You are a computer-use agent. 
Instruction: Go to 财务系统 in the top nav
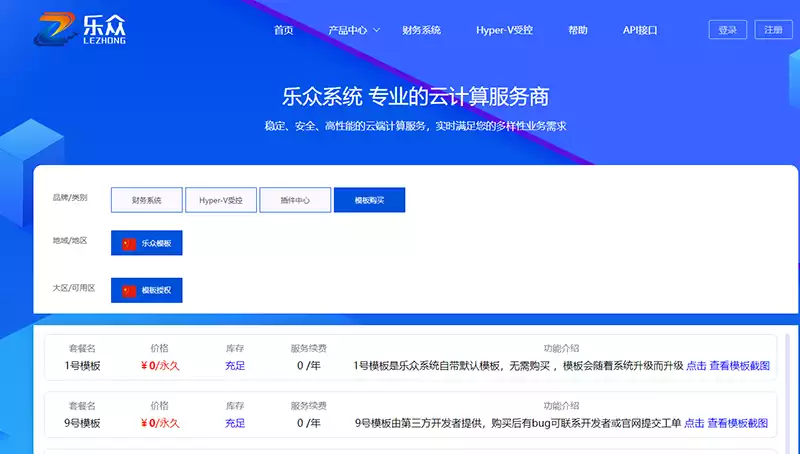[x=421, y=30]
